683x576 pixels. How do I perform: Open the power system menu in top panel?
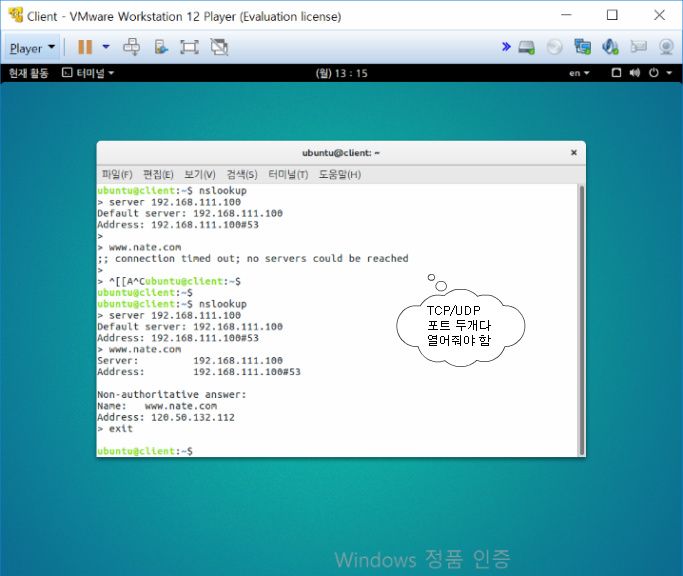click(x=660, y=73)
